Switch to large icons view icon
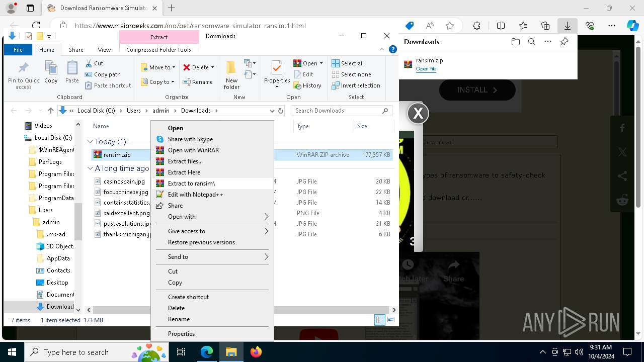 tap(391, 320)
